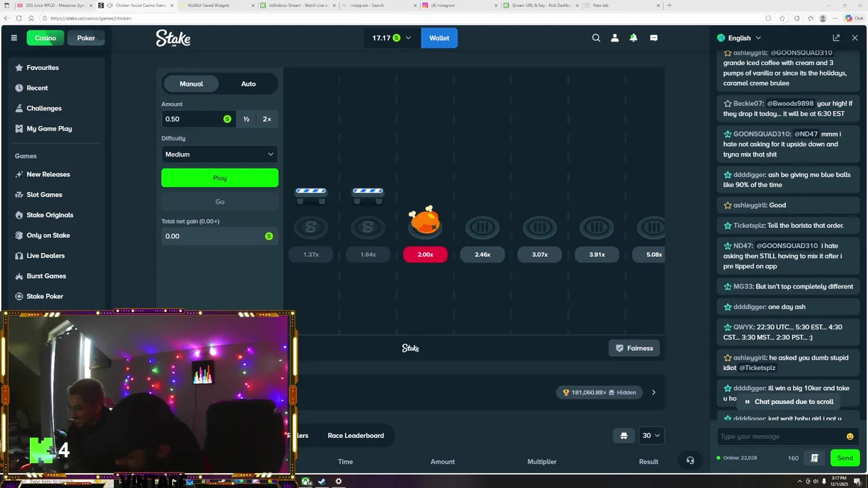Click the coin icon in Amount field
This screenshot has width=868, height=488.
pos(227,119)
